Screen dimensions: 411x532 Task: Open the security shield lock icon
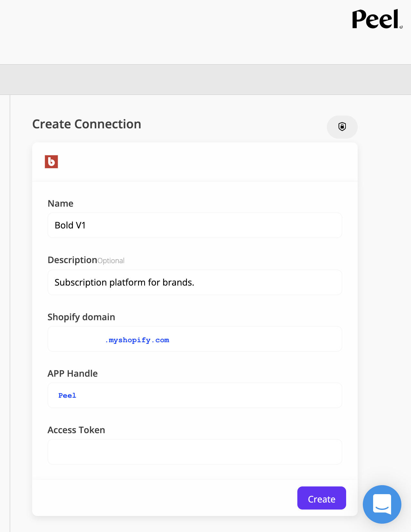tap(342, 127)
